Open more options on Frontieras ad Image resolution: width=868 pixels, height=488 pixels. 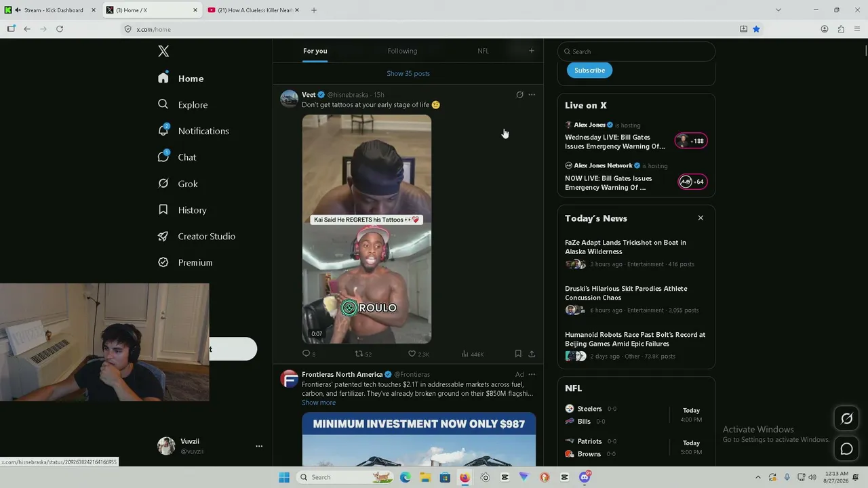(532, 374)
